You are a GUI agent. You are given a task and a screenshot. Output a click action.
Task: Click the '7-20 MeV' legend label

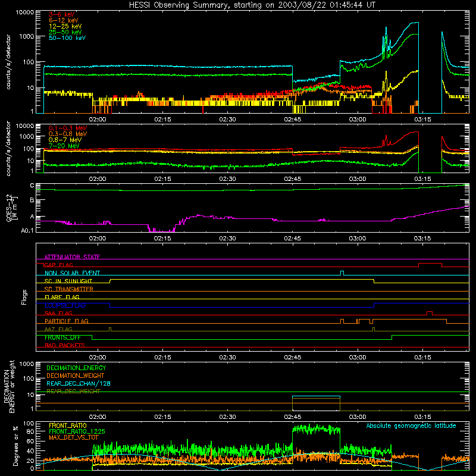pyautogui.click(x=64, y=146)
